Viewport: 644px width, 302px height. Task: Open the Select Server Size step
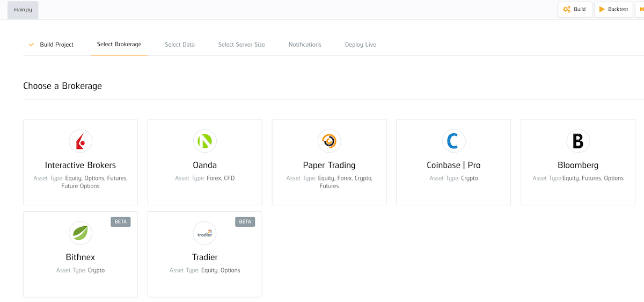click(x=241, y=45)
